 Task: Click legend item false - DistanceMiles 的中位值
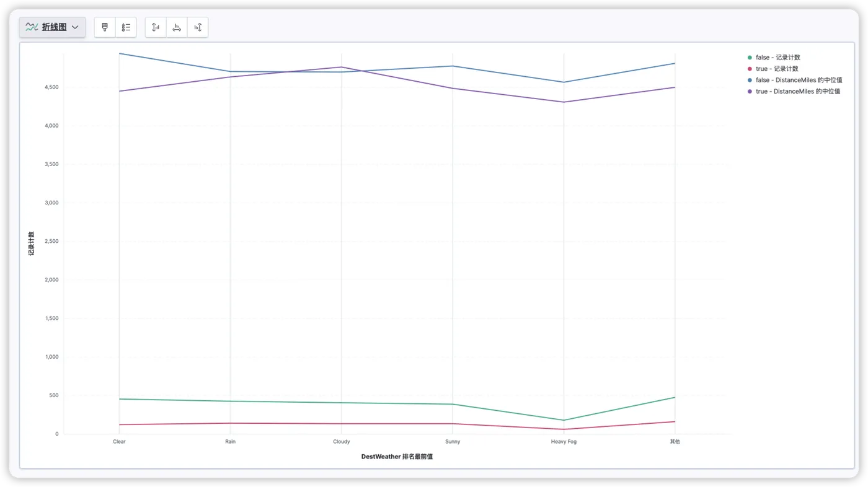click(x=799, y=80)
